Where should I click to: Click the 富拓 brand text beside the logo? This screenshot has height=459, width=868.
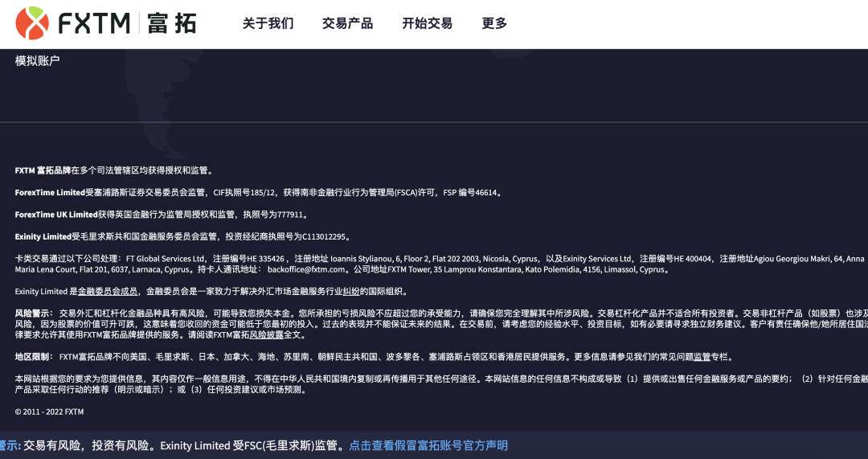click(172, 23)
